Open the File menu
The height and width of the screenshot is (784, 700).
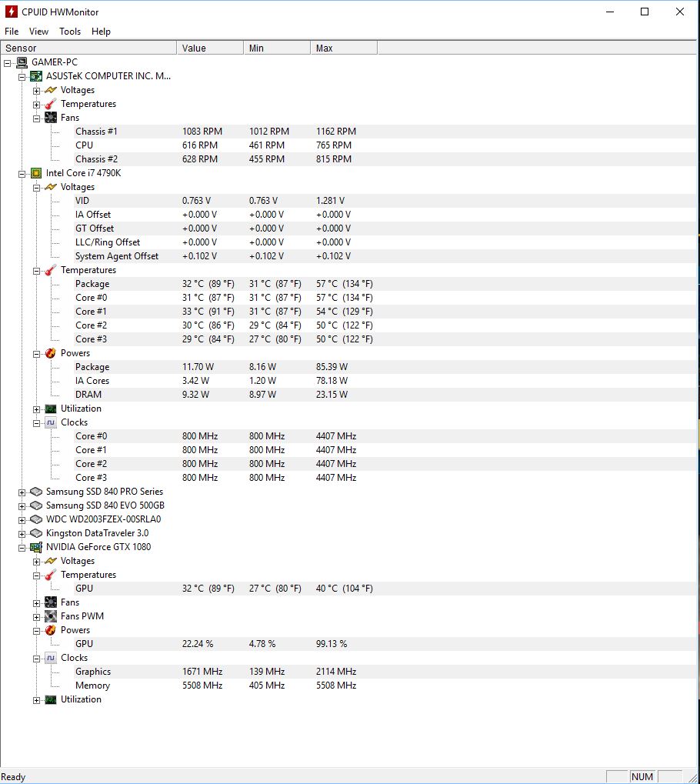click(12, 32)
